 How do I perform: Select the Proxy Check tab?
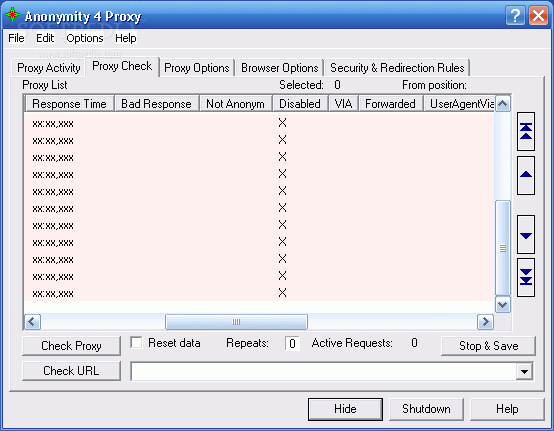coord(122,66)
